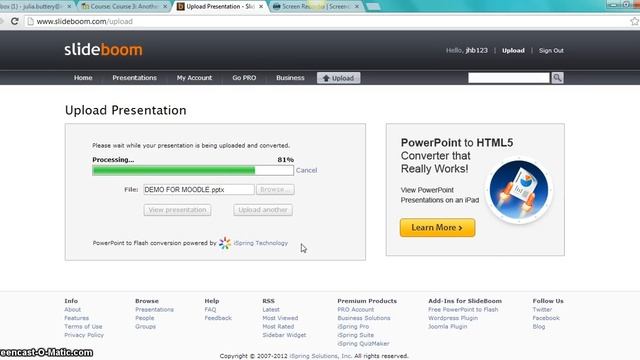Open the iSpring Suite link
This screenshot has height=360, width=640.
coord(356,335)
